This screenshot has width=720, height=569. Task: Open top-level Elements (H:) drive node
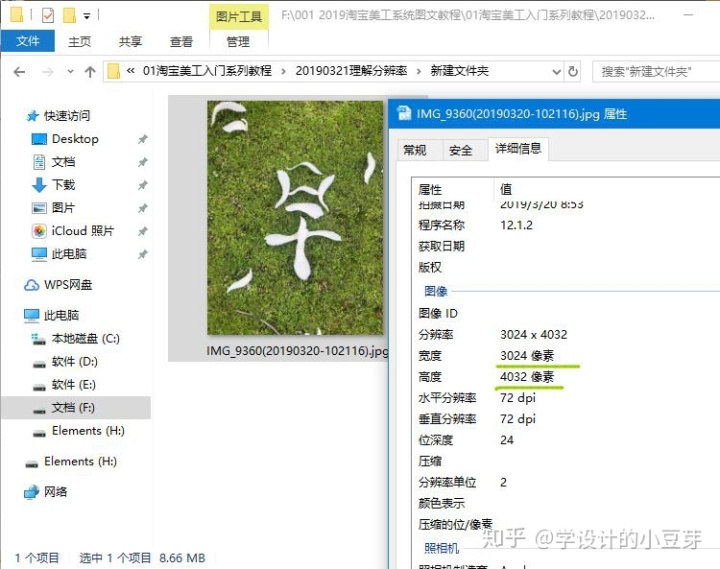[80, 461]
